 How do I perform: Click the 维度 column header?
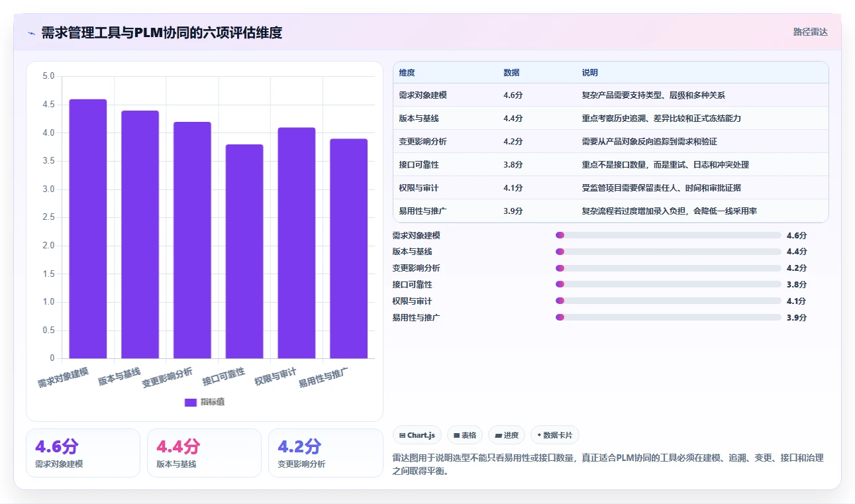pyautogui.click(x=407, y=73)
